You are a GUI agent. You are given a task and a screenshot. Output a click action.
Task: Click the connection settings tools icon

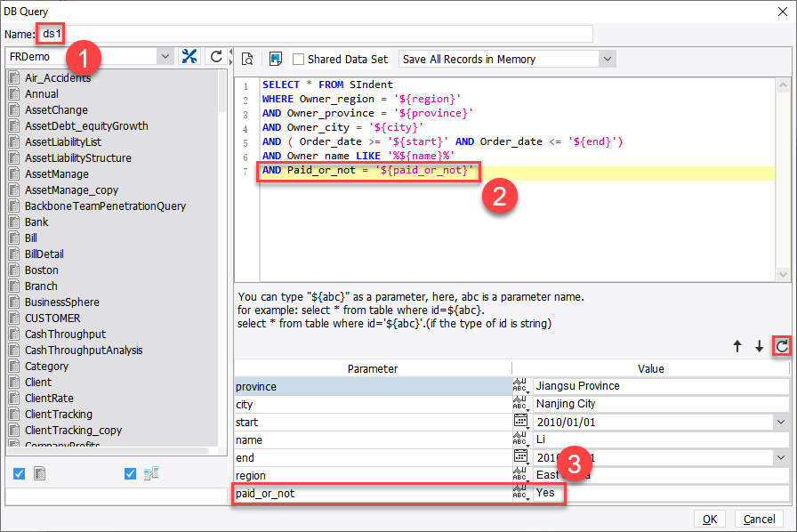[x=189, y=56]
